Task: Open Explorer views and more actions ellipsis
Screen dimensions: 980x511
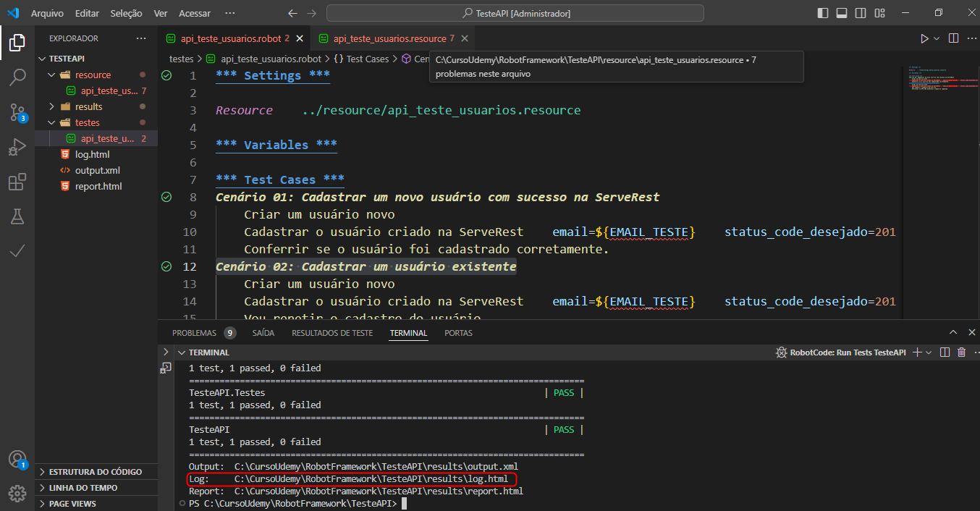Action: click(141, 38)
